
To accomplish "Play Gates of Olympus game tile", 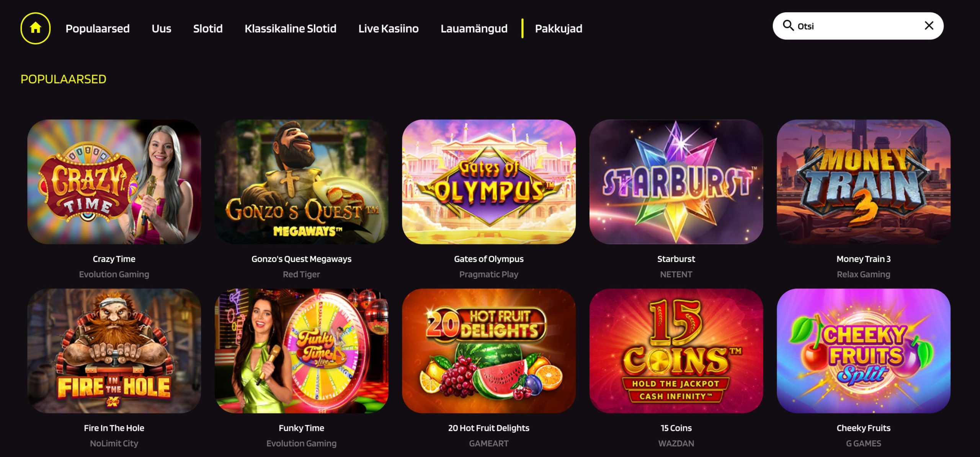I will click(x=488, y=182).
